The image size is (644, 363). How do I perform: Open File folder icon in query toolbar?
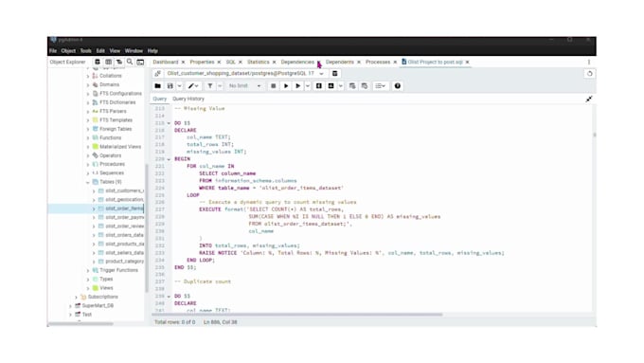coord(158,86)
